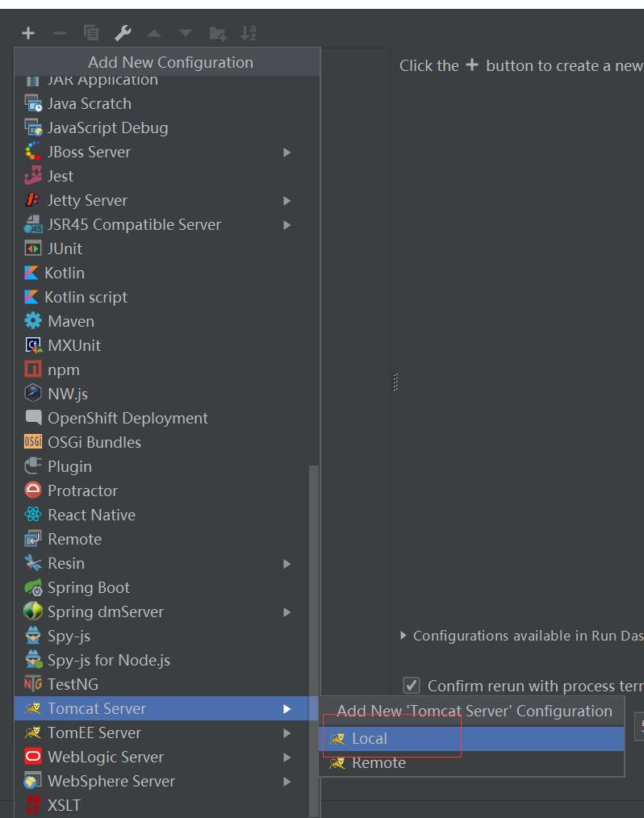Screen dimensions: 644x818
Task: Click the Copy Configuration toolbar icon
Action: pyautogui.click(x=91, y=33)
